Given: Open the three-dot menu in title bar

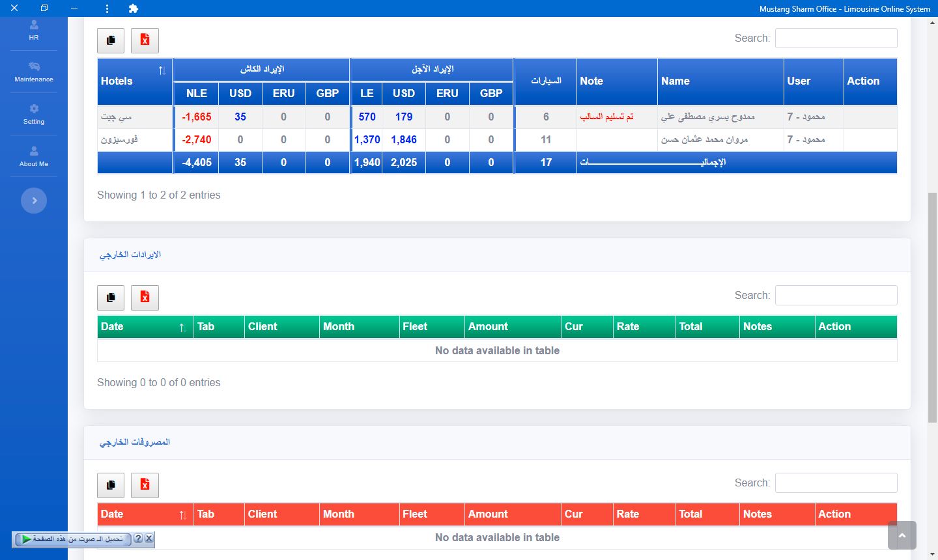Looking at the screenshot, I should coord(107,8).
